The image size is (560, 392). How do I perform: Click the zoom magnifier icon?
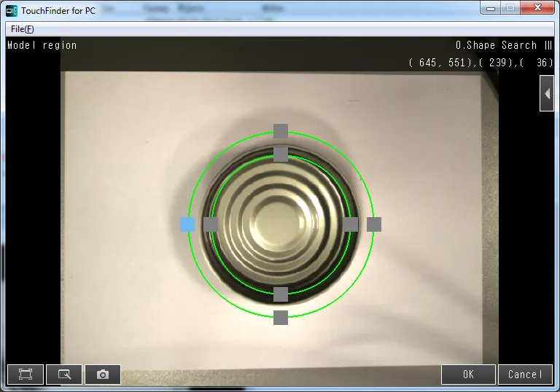pos(64,374)
